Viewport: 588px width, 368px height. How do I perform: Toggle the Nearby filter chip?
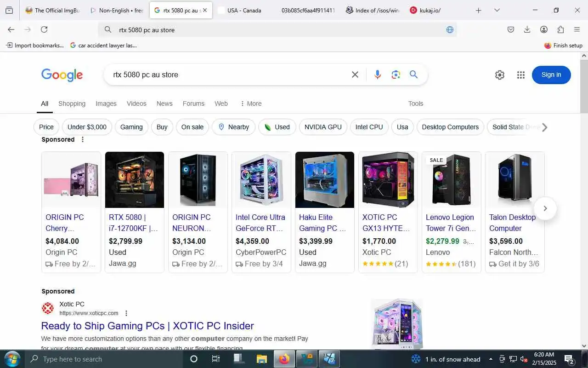pyautogui.click(x=233, y=127)
